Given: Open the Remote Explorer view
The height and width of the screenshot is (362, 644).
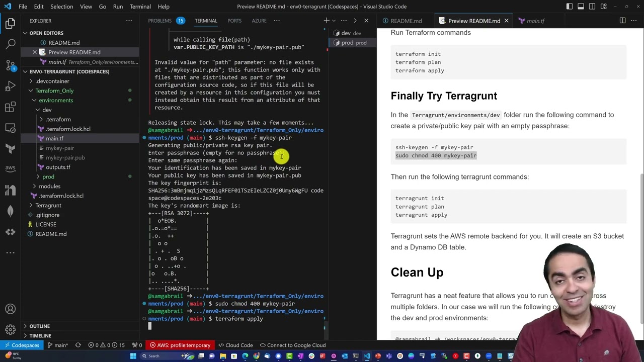Looking at the screenshot, I should (10, 128).
